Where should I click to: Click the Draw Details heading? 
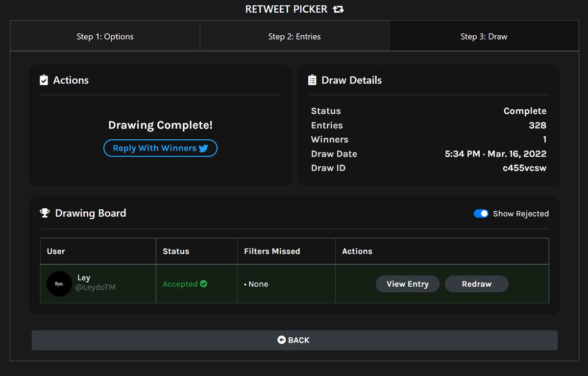point(351,80)
